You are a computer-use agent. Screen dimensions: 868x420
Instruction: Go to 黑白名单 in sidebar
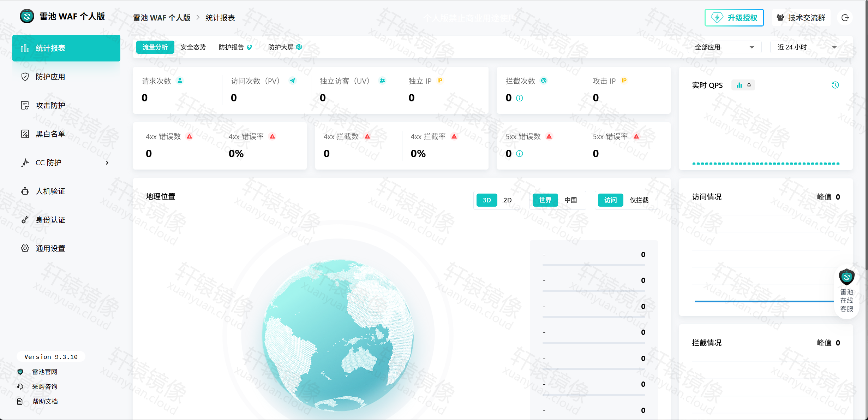tap(66, 134)
